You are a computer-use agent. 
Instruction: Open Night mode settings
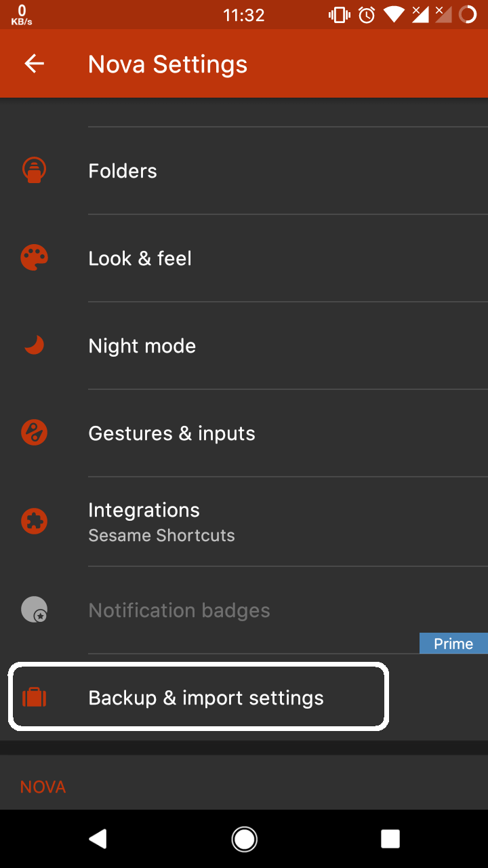point(142,346)
